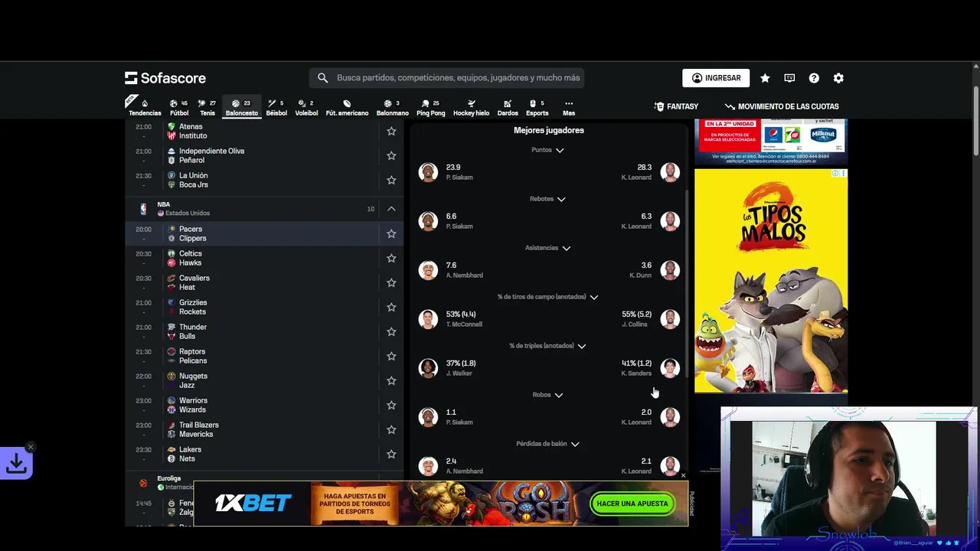Click P. Siakam avatar in Puntos row
This screenshot has height=551, width=980.
point(428,172)
